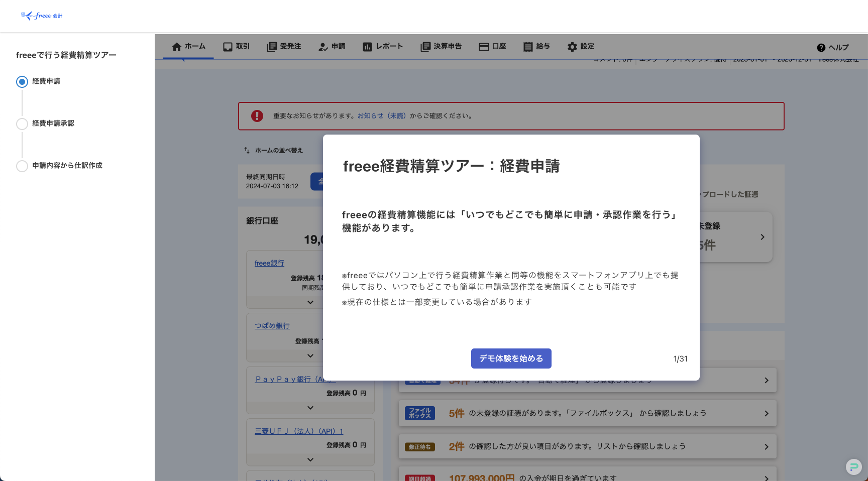Click the 銀行口座 heading

pyautogui.click(x=262, y=221)
